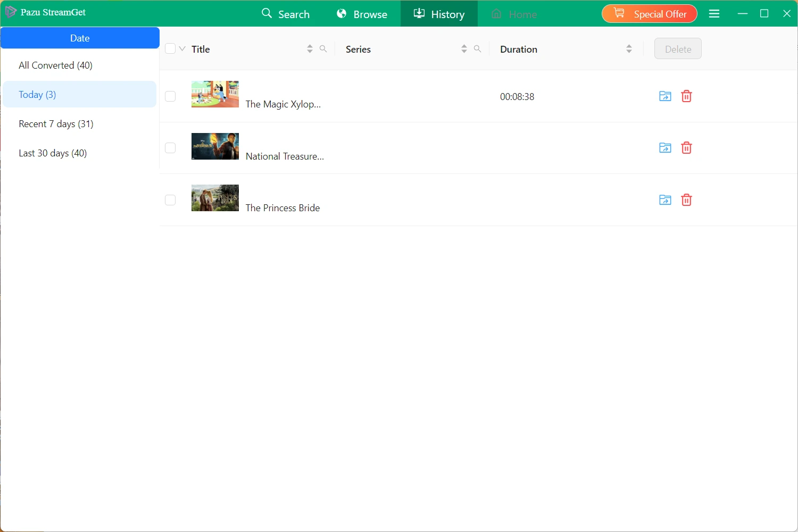Click the search icon in the Title column

point(323,49)
